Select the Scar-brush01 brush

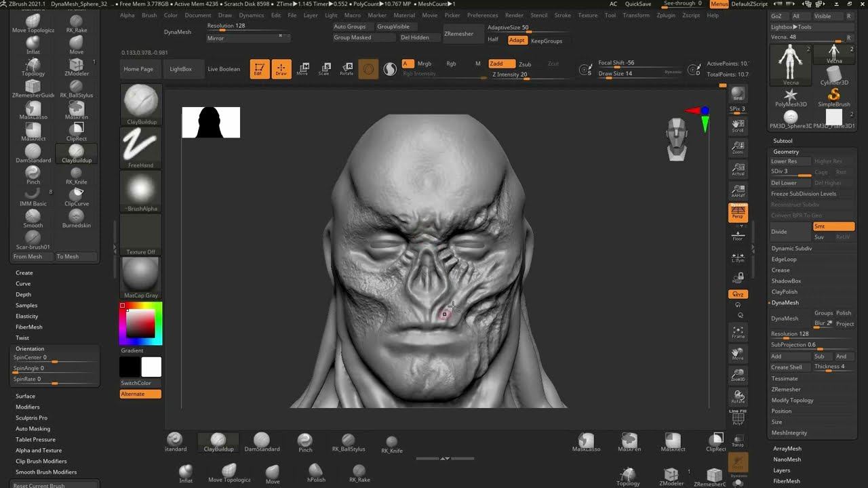(33, 240)
